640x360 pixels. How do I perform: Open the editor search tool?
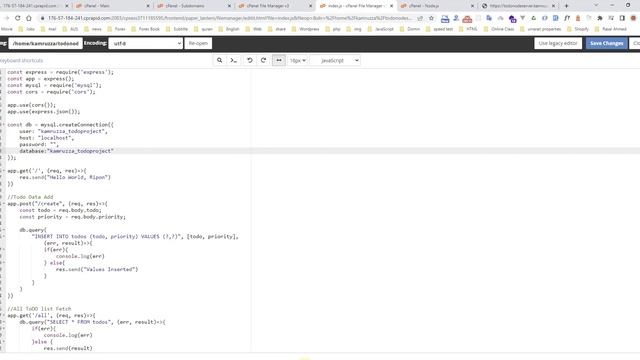[x=220, y=60]
